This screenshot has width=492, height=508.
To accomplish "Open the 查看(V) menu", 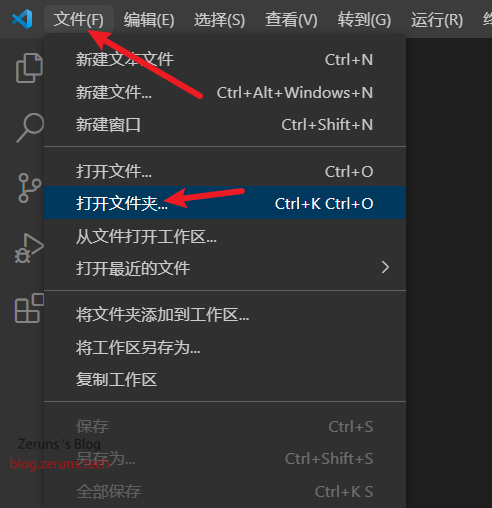I will click(291, 19).
